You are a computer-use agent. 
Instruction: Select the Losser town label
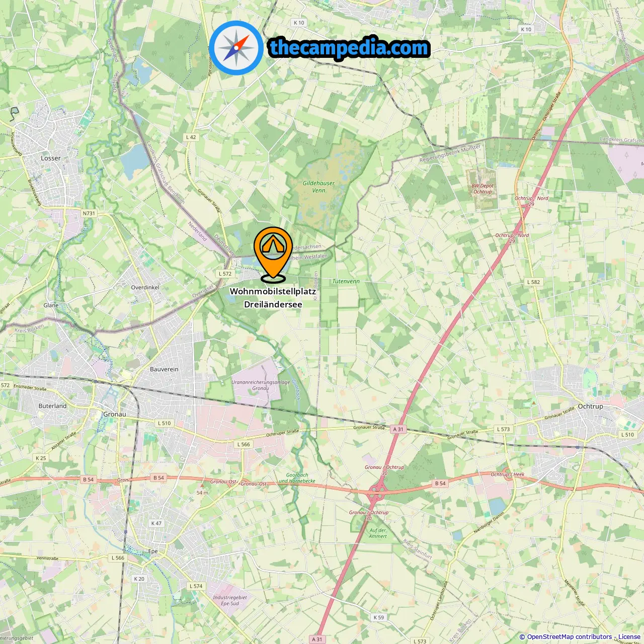(x=50, y=158)
